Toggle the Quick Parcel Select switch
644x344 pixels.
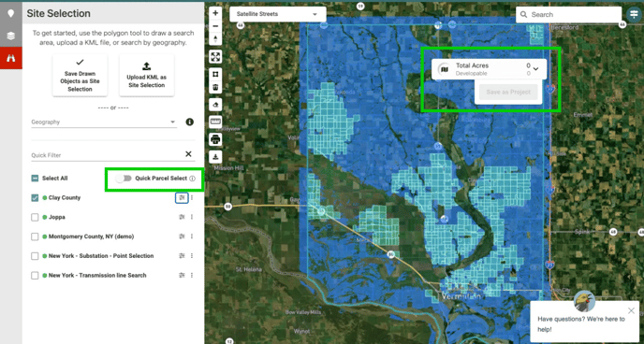tap(124, 179)
